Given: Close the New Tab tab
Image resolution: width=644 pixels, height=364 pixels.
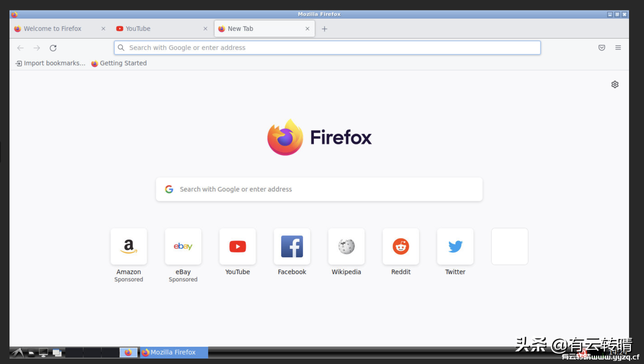Looking at the screenshot, I should tap(307, 28).
